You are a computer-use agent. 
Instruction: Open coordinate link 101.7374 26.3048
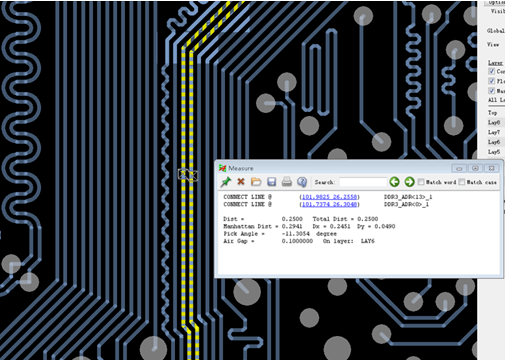(x=330, y=204)
